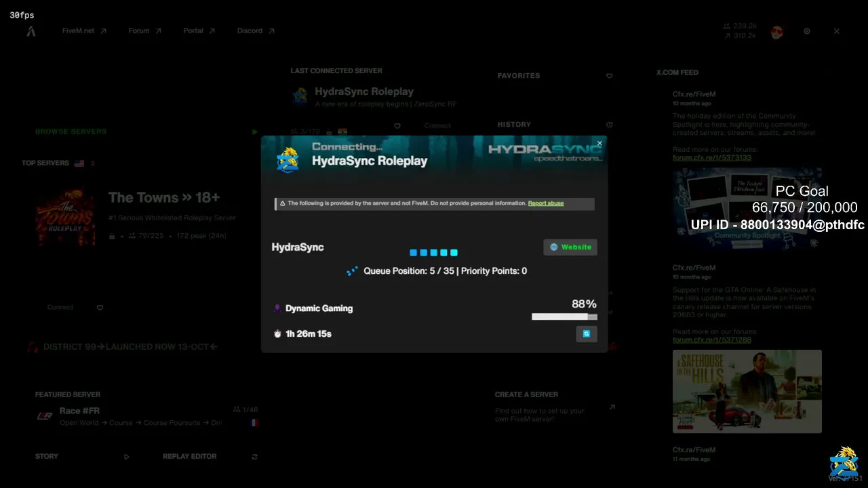This screenshot has width=868, height=488.
Task: Favorite the last connected HydraSync server
Action: (397, 126)
